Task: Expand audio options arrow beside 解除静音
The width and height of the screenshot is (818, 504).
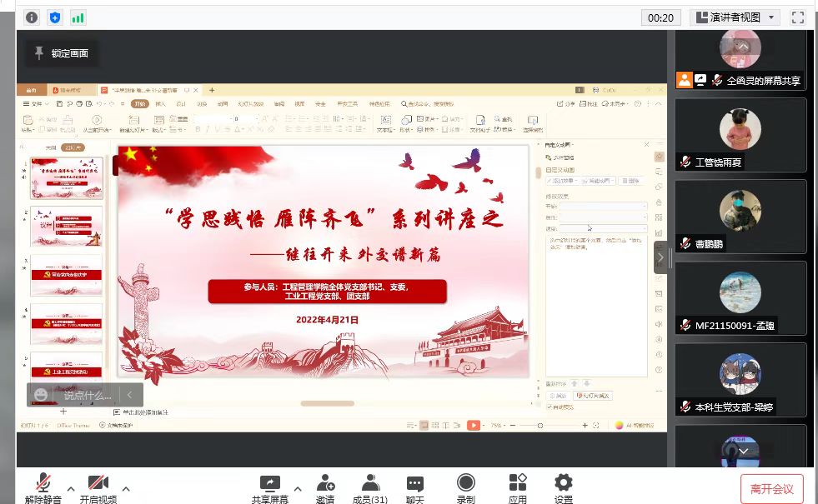Action: [71, 488]
